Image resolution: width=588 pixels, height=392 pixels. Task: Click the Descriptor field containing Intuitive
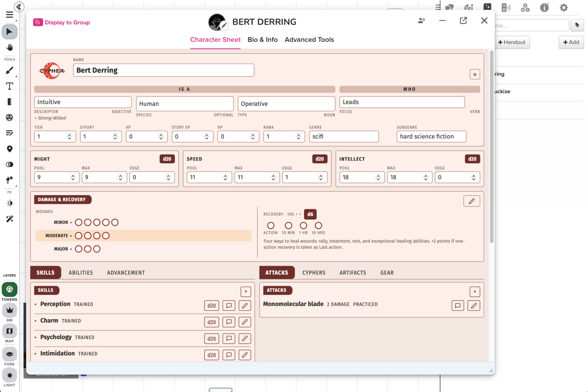click(83, 102)
